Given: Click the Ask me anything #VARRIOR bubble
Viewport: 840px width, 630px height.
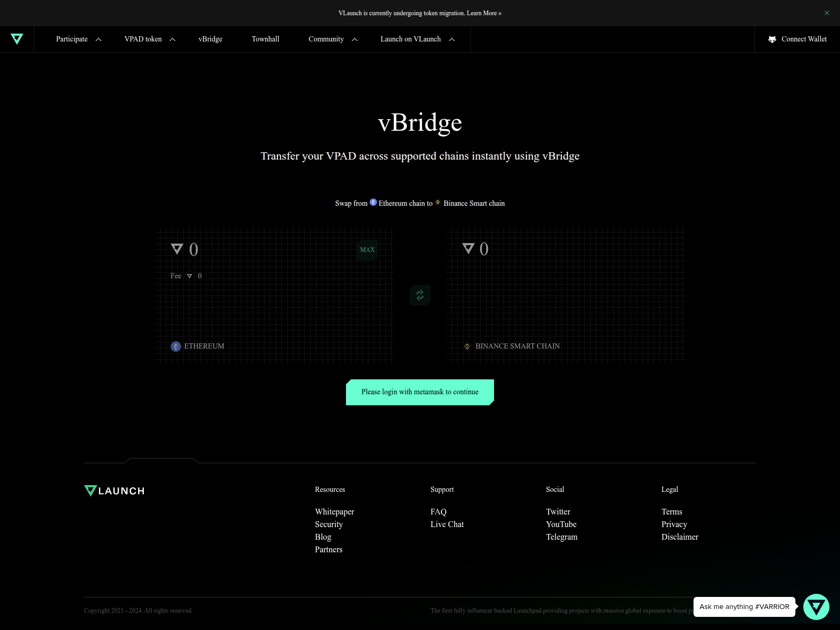Looking at the screenshot, I should pyautogui.click(x=744, y=607).
